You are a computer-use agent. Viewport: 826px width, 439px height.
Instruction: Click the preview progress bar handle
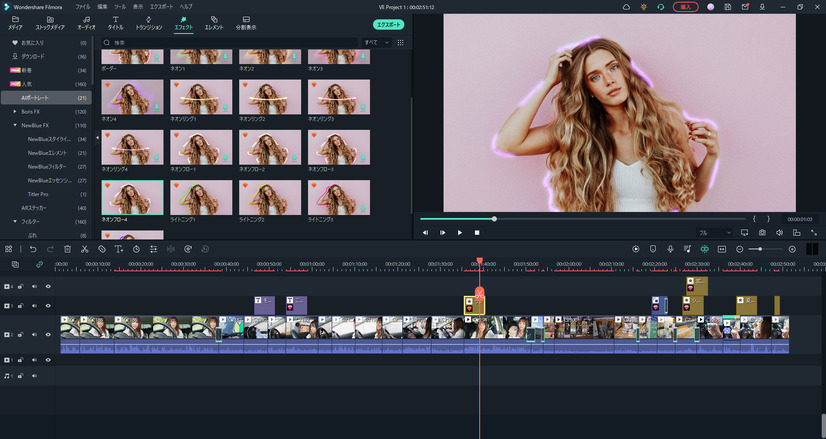(x=494, y=219)
